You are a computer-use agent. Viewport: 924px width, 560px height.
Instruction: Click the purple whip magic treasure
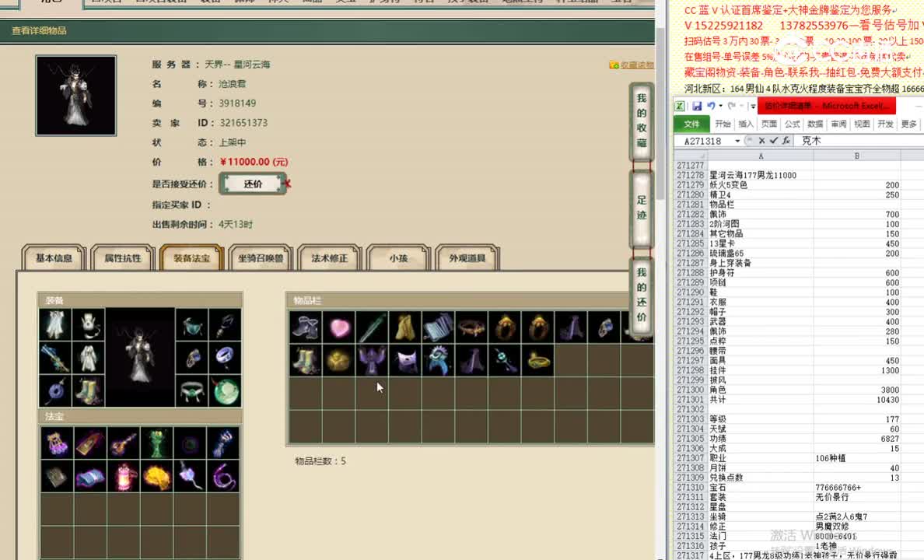click(223, 476)
